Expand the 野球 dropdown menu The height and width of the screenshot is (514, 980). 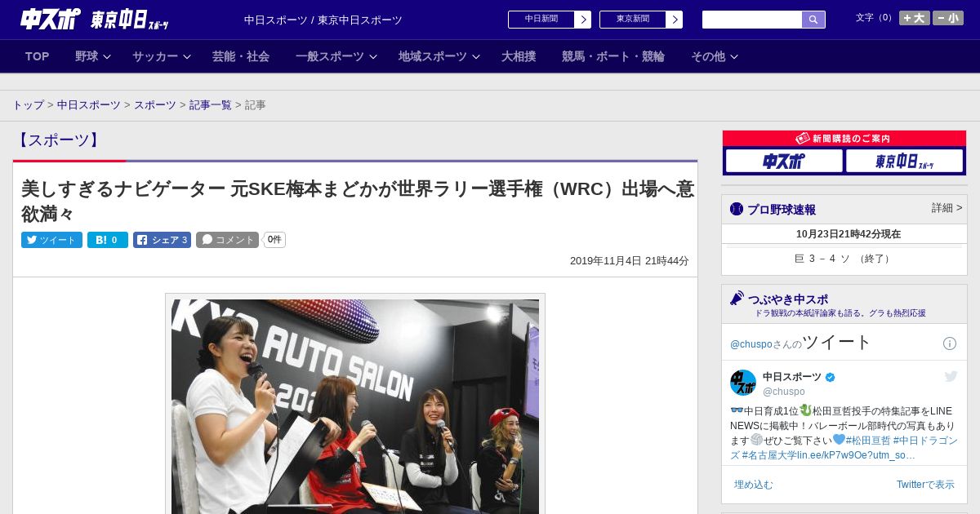click(x=92, y=56)
